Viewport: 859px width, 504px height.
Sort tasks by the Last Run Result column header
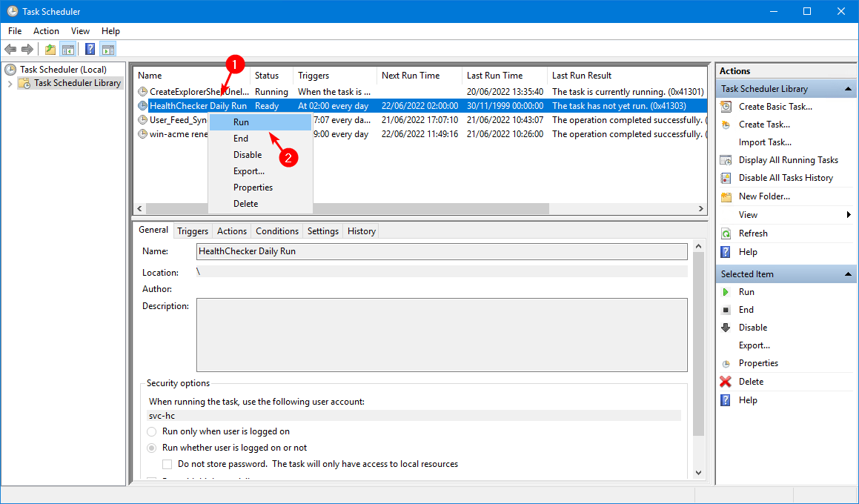click(627, 76)
